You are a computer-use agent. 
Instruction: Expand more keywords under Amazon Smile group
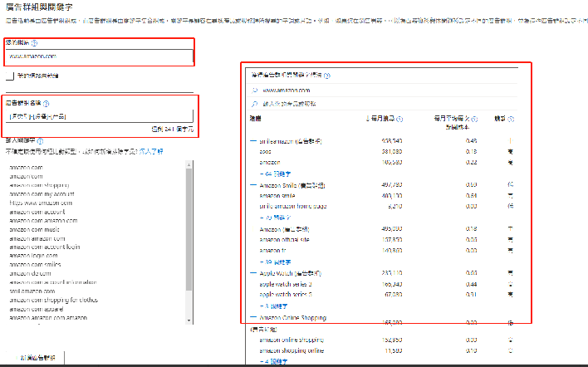(x=275, y=218)
